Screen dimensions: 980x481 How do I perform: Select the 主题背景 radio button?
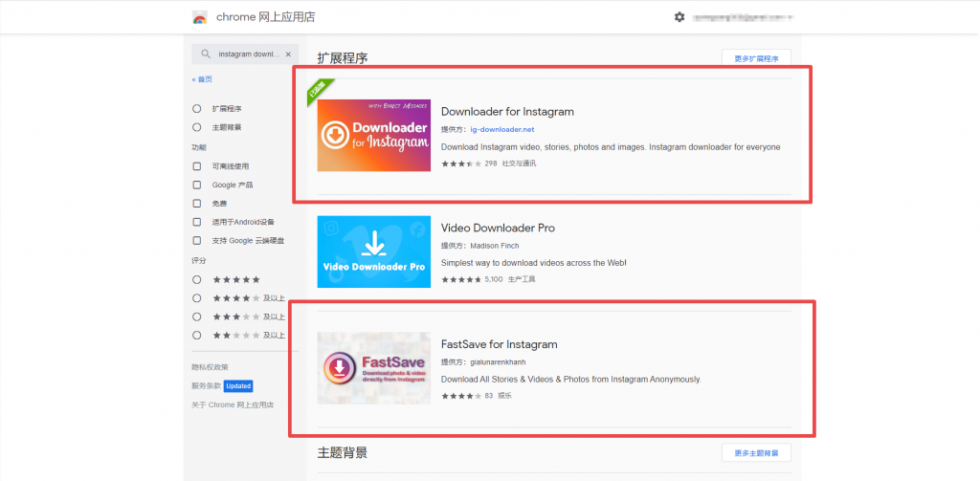197,127
